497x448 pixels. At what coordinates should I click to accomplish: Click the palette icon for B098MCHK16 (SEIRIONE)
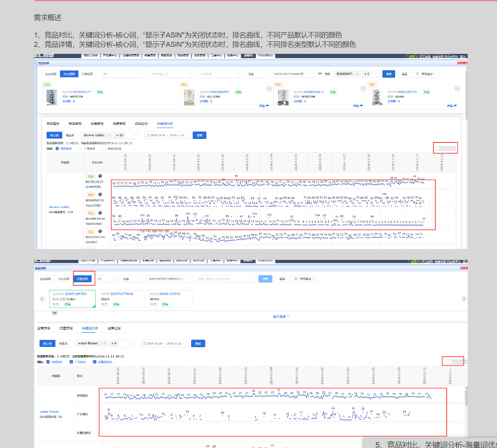tap(100, 213)
